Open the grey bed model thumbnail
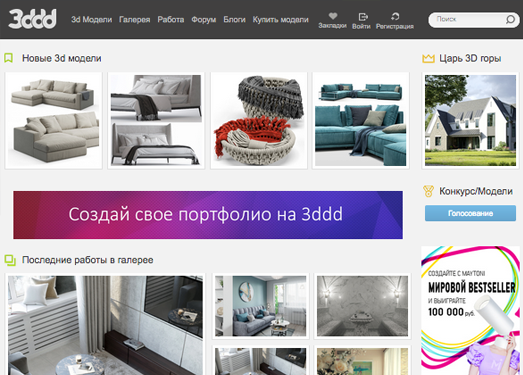Viewport: 523px width, 375px height. pyautogui.click(x=156, y=120)
